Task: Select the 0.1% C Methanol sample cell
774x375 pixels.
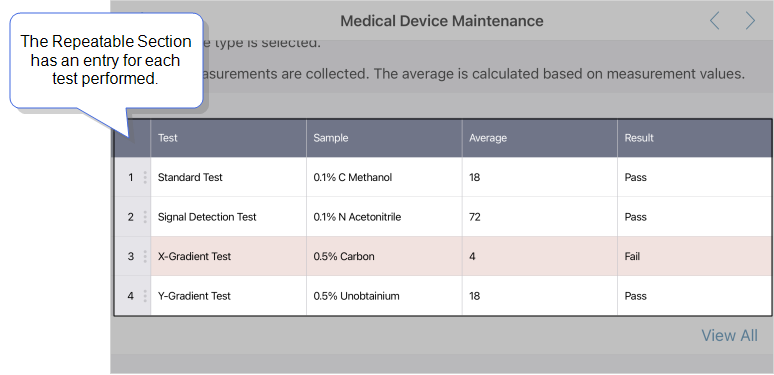Action: pos(384,177)
